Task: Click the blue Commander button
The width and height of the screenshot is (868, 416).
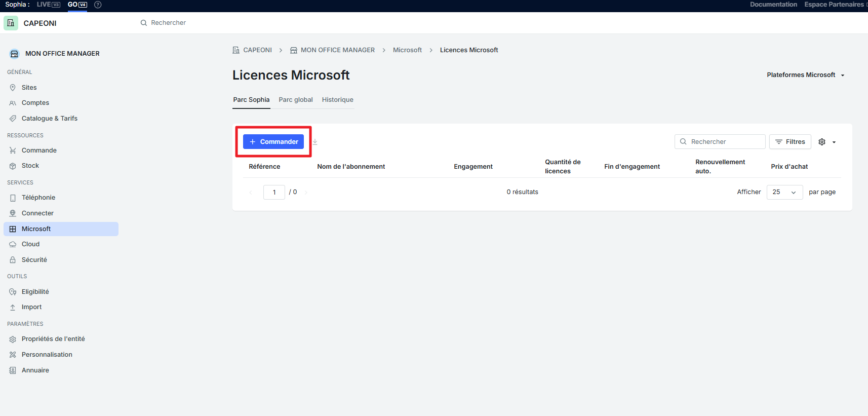Action: click(273, 142)
